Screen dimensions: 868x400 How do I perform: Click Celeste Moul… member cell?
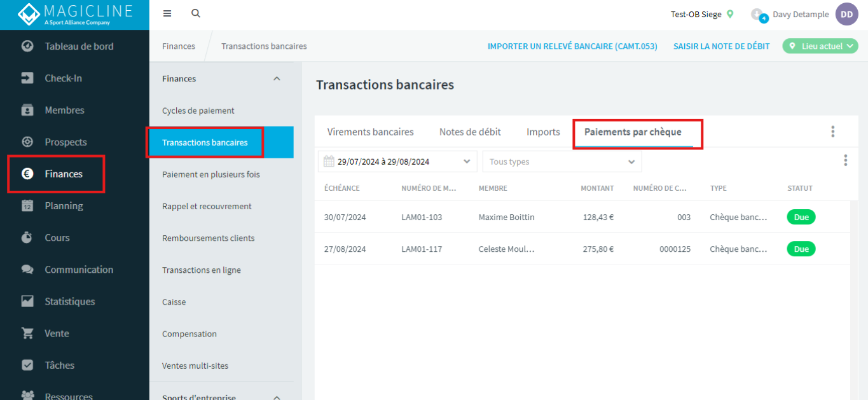(506, 249)
